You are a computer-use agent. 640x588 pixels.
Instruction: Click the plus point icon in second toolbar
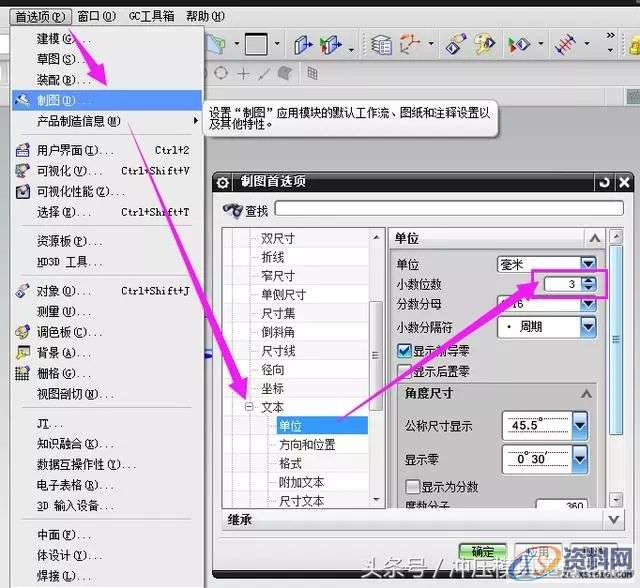tap(243, 73)
